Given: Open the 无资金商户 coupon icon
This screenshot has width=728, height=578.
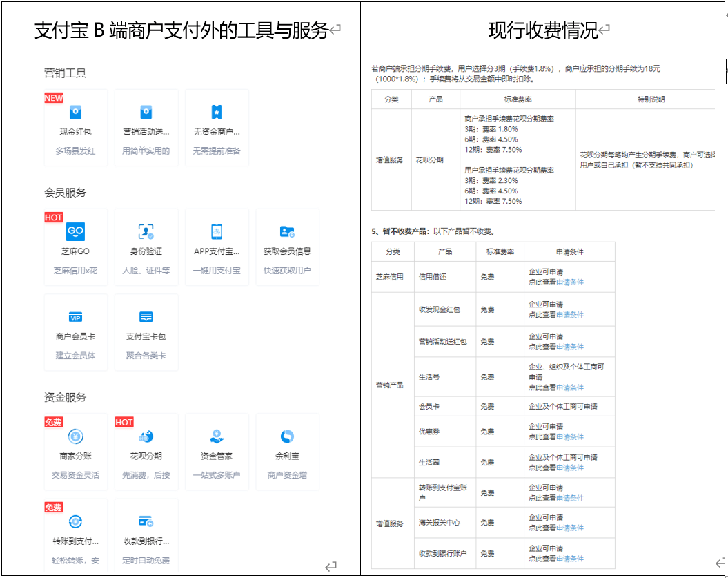Looking at the screenshot, I should (217, 112).
